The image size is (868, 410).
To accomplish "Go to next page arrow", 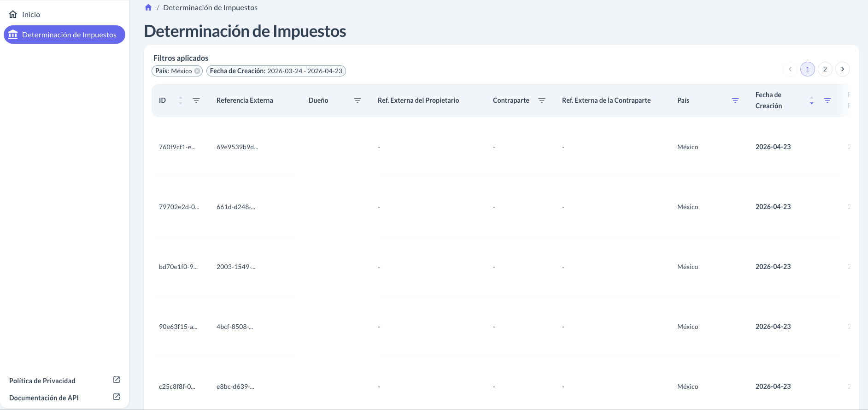I will coord(843,69).
